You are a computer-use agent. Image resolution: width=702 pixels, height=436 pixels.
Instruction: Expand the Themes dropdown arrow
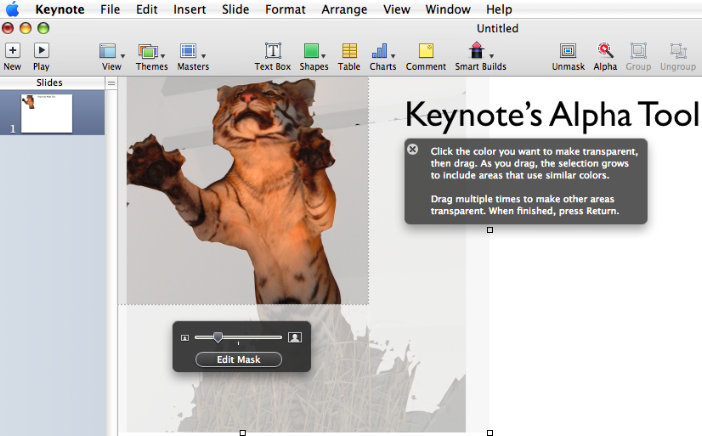point(163,56)
